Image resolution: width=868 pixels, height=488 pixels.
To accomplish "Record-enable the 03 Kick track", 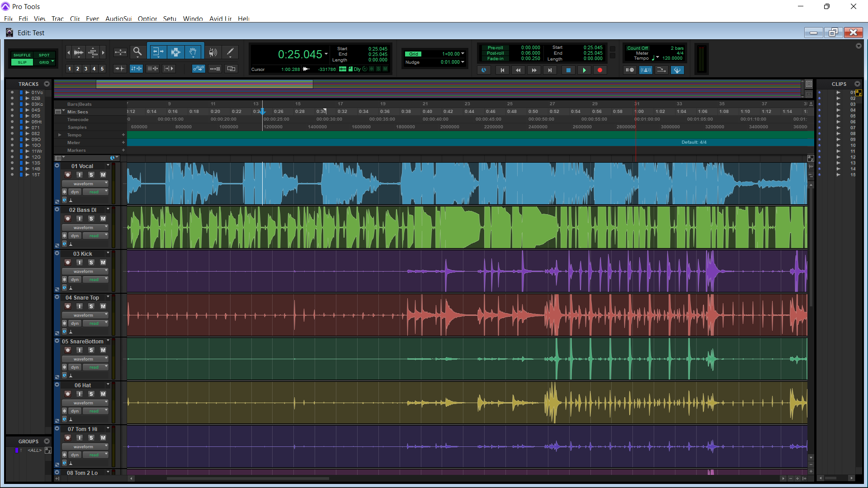I will pyautogui.click(x=68, y=263).
